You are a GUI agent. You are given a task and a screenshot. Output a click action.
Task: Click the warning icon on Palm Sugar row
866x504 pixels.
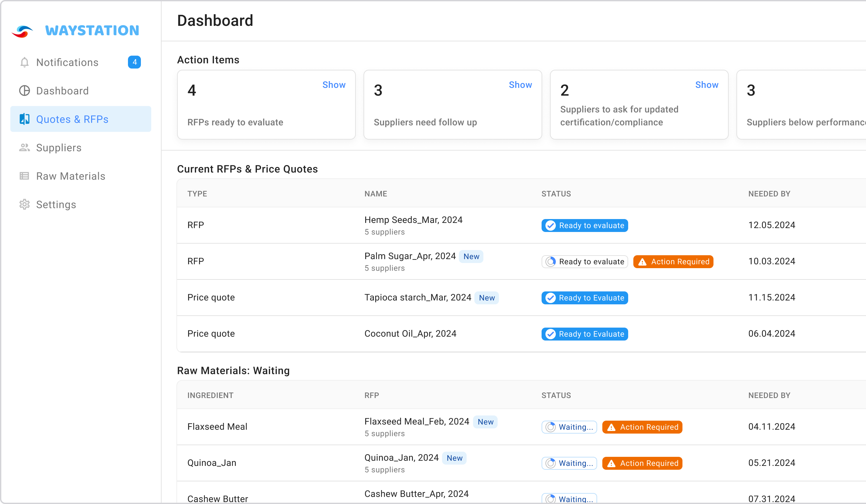pos(642,262)
